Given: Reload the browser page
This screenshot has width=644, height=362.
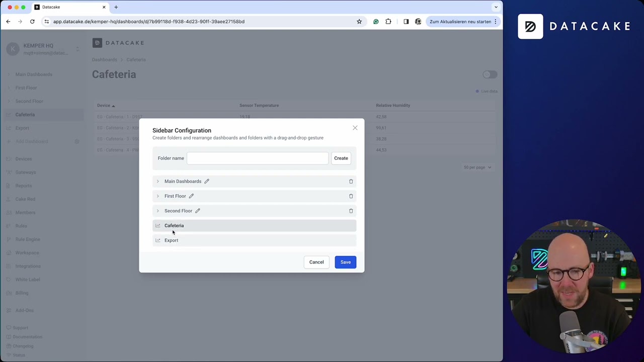Looking at the screenshot, I should click(32, 22).
